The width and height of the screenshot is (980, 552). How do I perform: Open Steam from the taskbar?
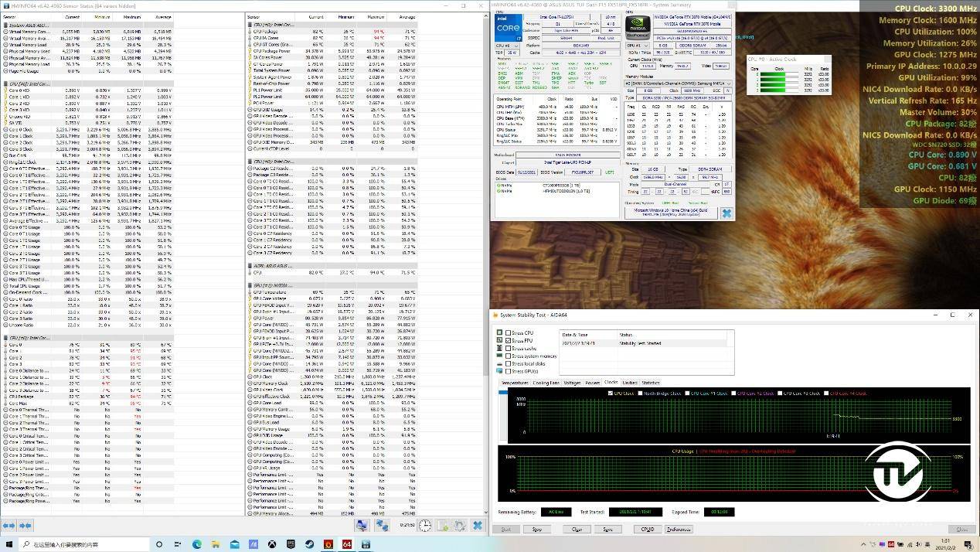pos(309,545)
